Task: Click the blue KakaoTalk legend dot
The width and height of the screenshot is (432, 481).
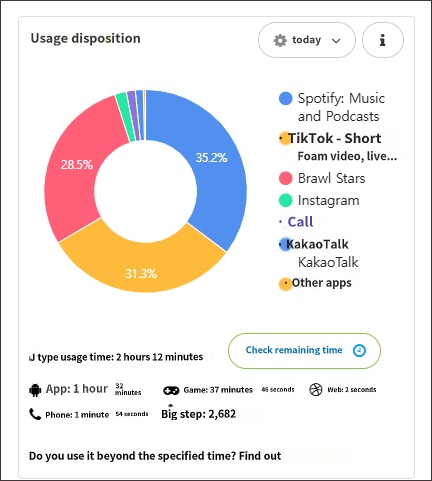Action: click(x=284, y=244)
